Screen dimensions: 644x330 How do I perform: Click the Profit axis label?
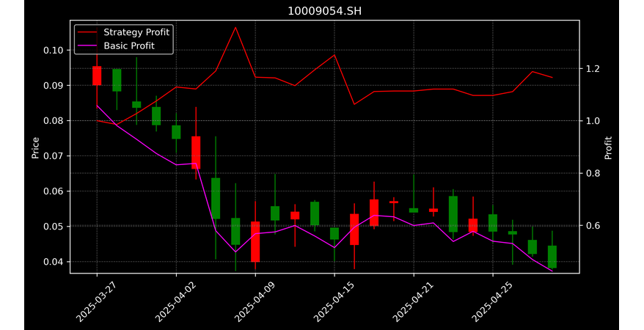pos(608,147)
